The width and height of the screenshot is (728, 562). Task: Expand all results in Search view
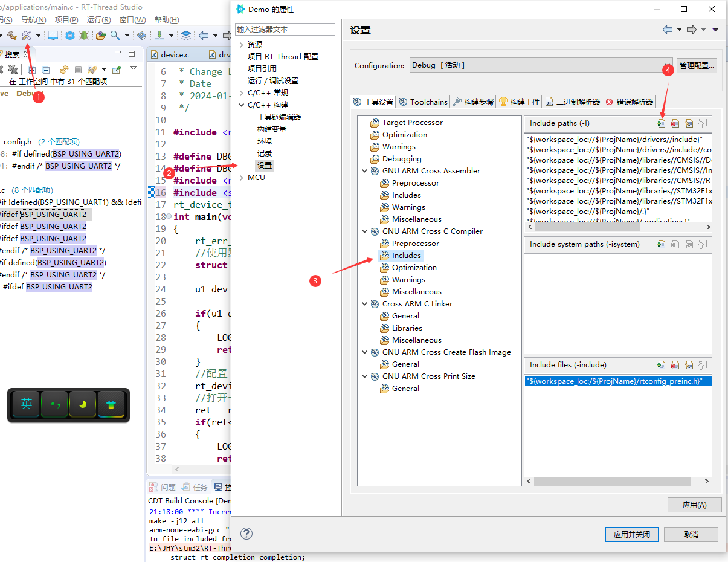click(31, 69)
